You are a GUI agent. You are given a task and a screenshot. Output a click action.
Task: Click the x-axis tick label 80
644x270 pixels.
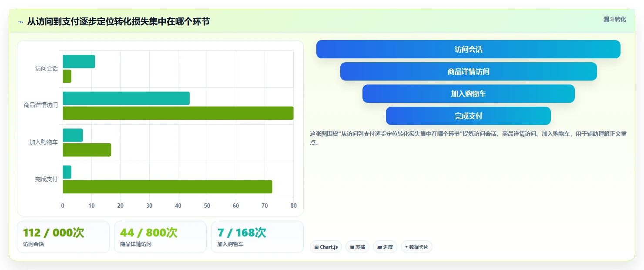(293, 206)
